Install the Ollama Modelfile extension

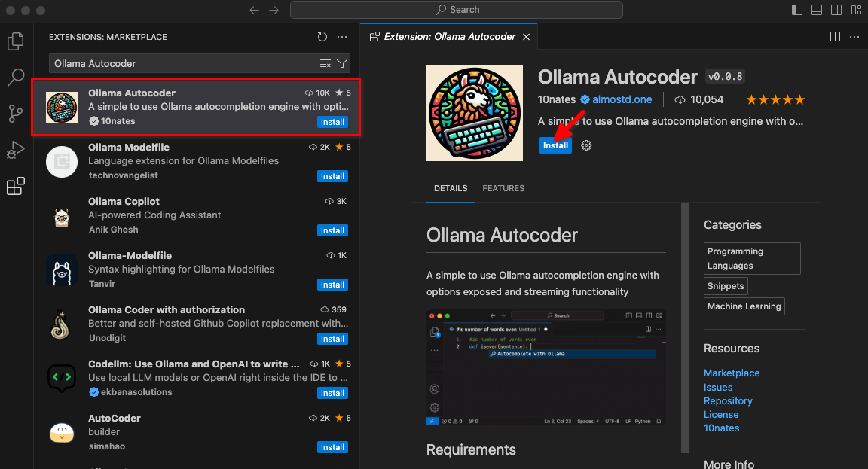pyautogui.click(x=333, y=176)
